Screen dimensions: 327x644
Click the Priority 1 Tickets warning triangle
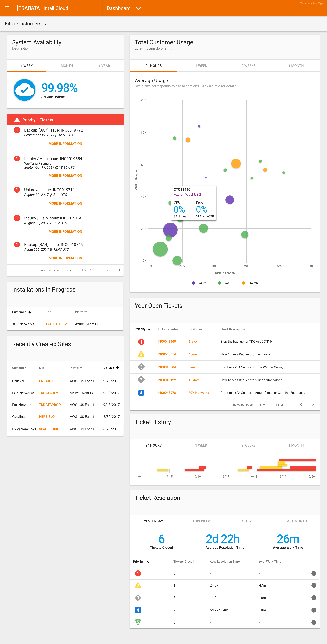[x=17, y=120]
